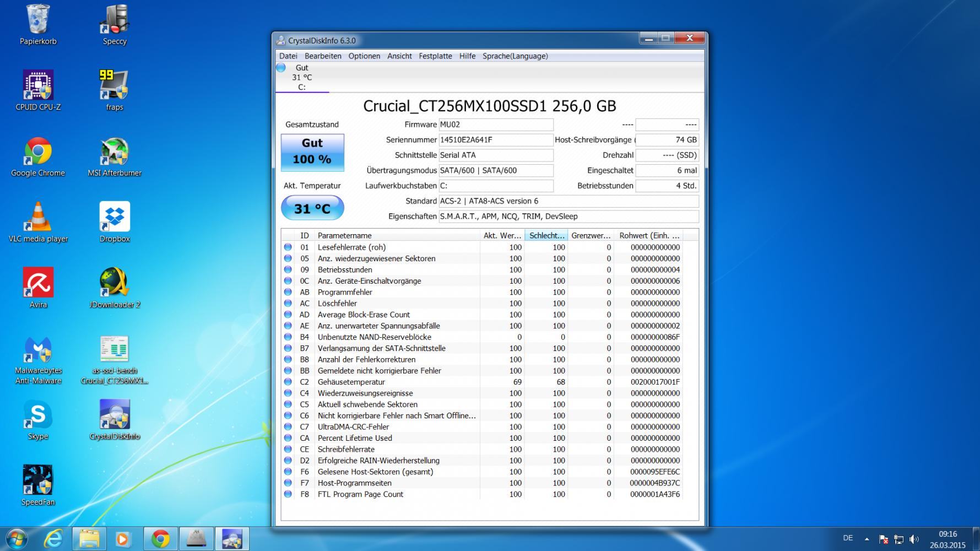Open the Sprache(Language) menu
Image resolution: width=980 pixels, height=551 pixels.
[515, 56]
